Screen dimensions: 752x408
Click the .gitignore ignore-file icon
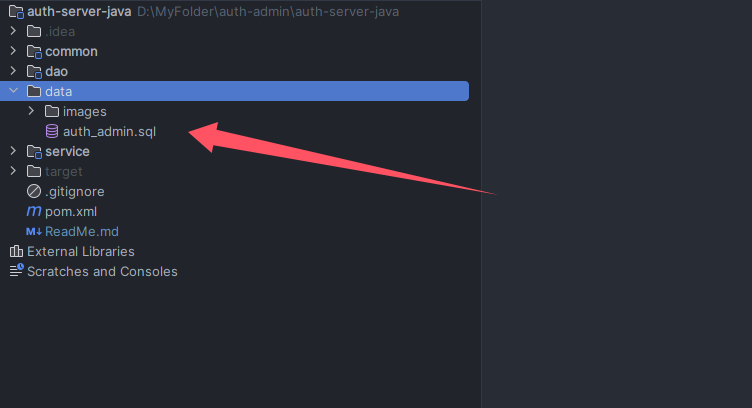[x=34, y=191]
